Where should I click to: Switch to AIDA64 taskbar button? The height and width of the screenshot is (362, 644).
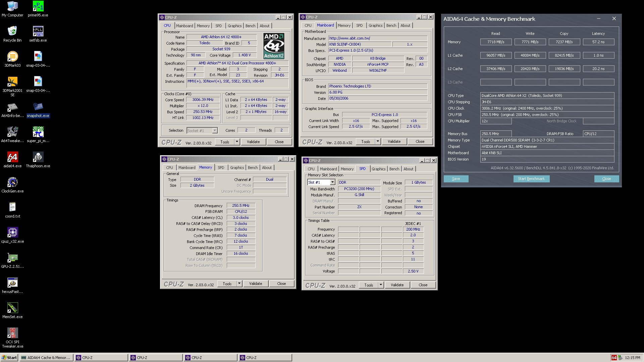[x=46, y=358]
